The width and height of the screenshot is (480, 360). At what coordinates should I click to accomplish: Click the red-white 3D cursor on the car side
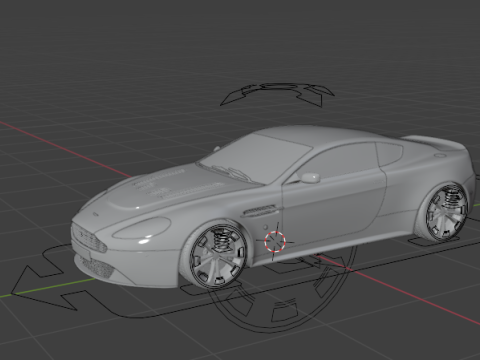(x=275, y=241)
